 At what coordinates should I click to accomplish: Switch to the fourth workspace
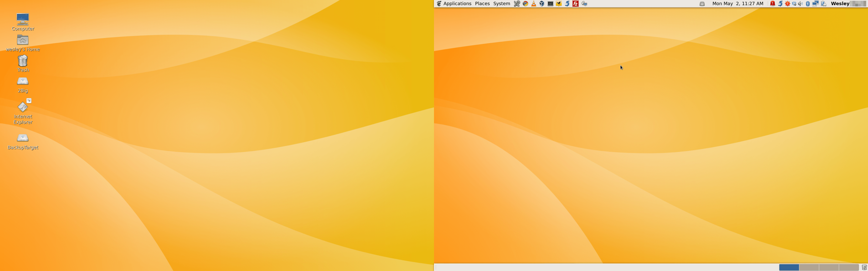coord(848,267)
